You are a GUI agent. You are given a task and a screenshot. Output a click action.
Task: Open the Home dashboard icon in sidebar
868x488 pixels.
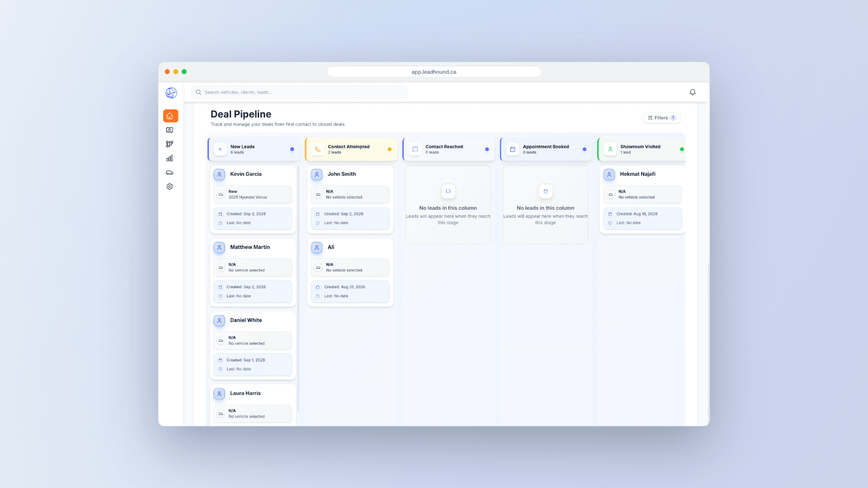click(170, 116)
